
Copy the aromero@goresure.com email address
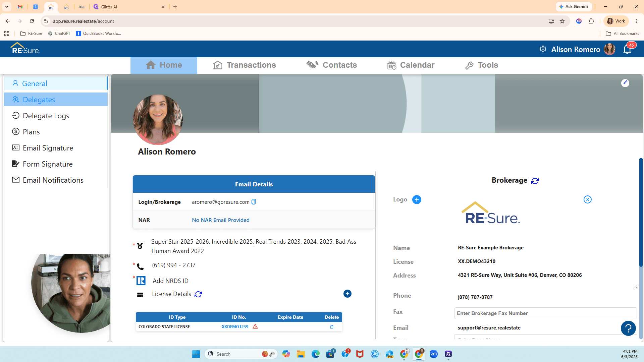click(254, 202)
